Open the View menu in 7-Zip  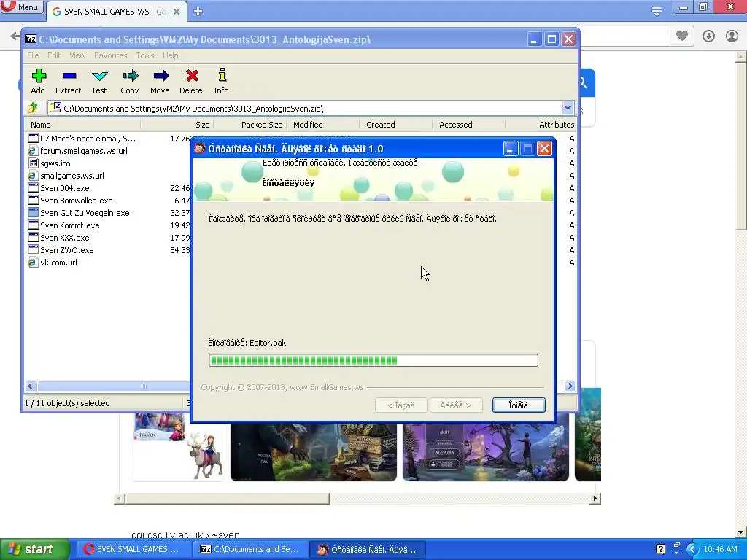click(x=77, y=55)
